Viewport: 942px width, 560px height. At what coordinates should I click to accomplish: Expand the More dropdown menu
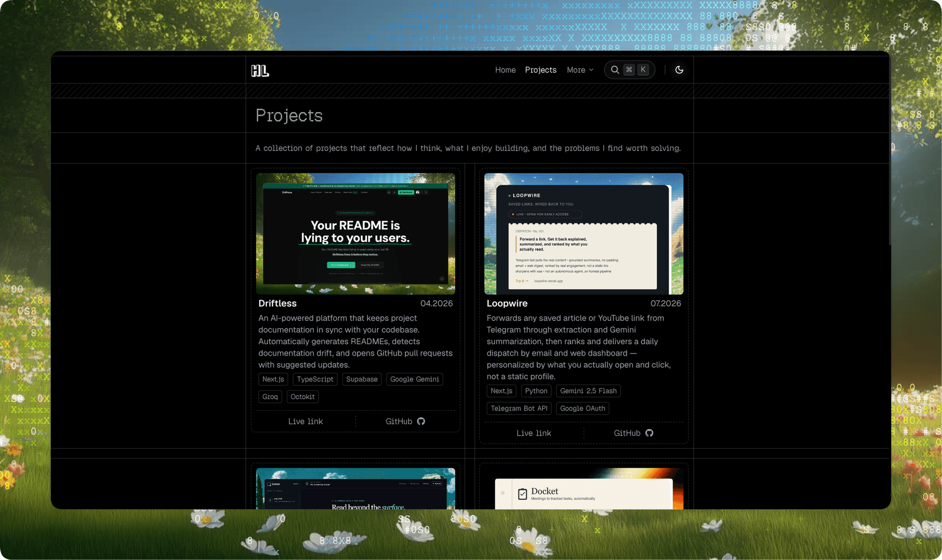tap(580, 70)
